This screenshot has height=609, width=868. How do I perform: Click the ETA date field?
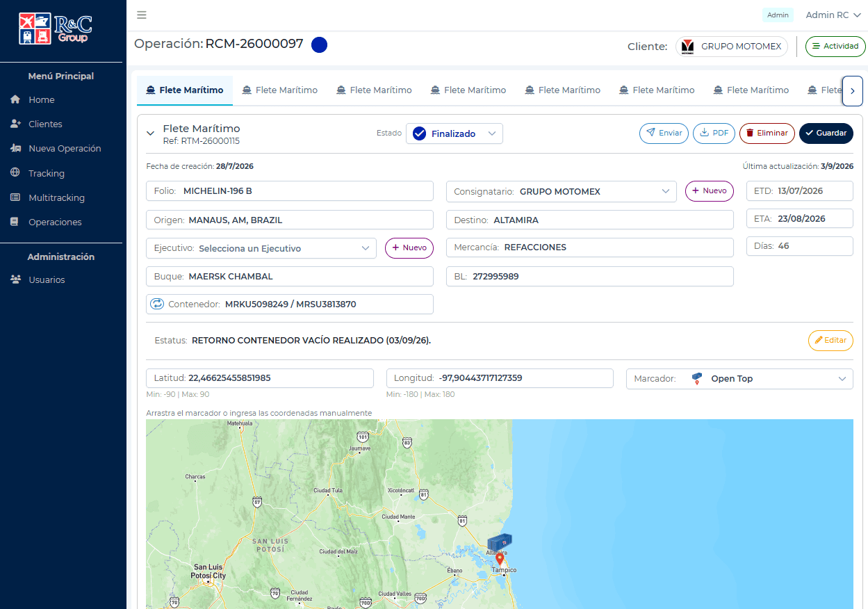(x=800, y=218)
